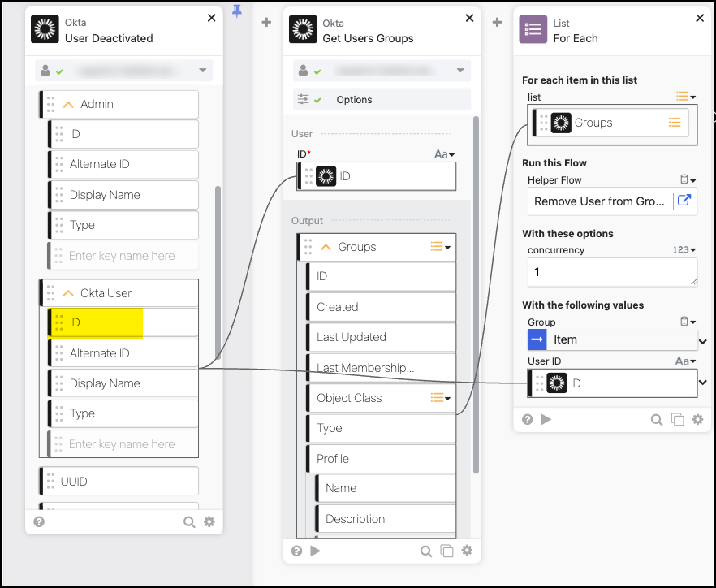716x588 pixels.
Task: Click the plus icon before the Get Users Groups card
Action: (x=266, y=22)
